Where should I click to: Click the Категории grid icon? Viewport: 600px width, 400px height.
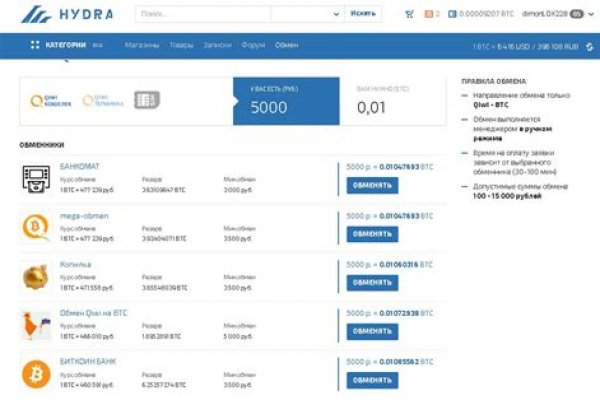click(x=35, y=45)
